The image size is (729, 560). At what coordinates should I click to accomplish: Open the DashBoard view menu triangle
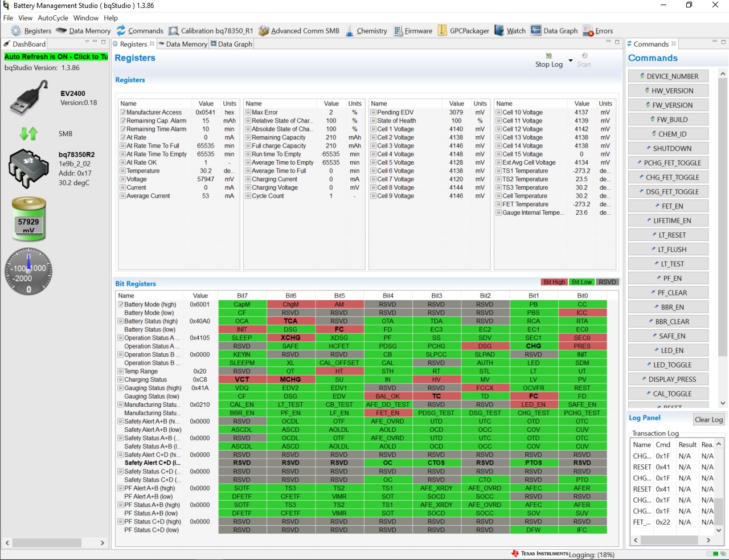tap(87, 42)
